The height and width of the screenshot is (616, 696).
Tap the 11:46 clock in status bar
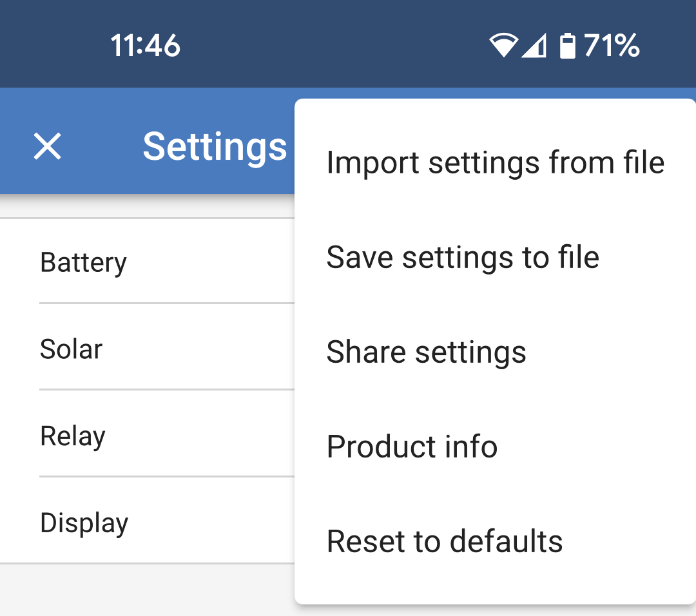click(x=145, y=46)
